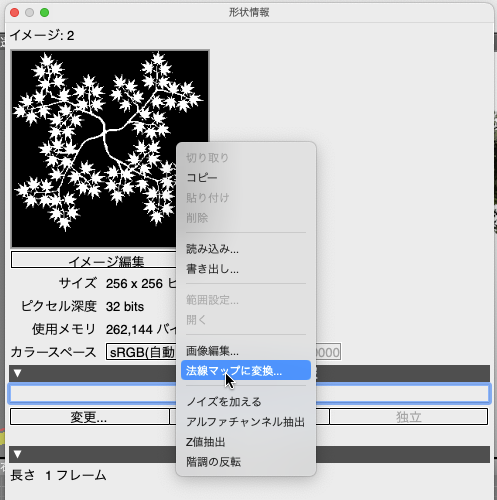Click the イメージ編集 button
Image resolution: width=497 pixels, height=500 pixels.
point(94,260)
